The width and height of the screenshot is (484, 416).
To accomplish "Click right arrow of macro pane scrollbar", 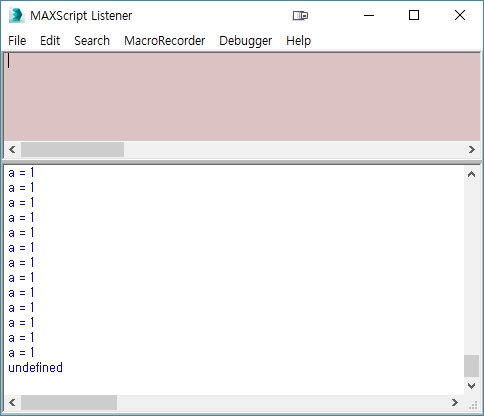I will tap(471, 149).
